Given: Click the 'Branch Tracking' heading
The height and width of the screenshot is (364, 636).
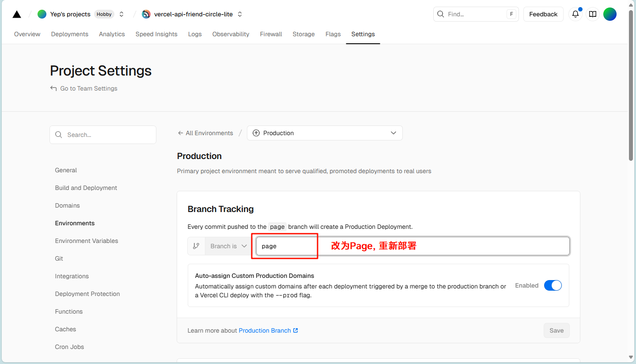Looking at the screenshot, I should click(x=221, y=209).
